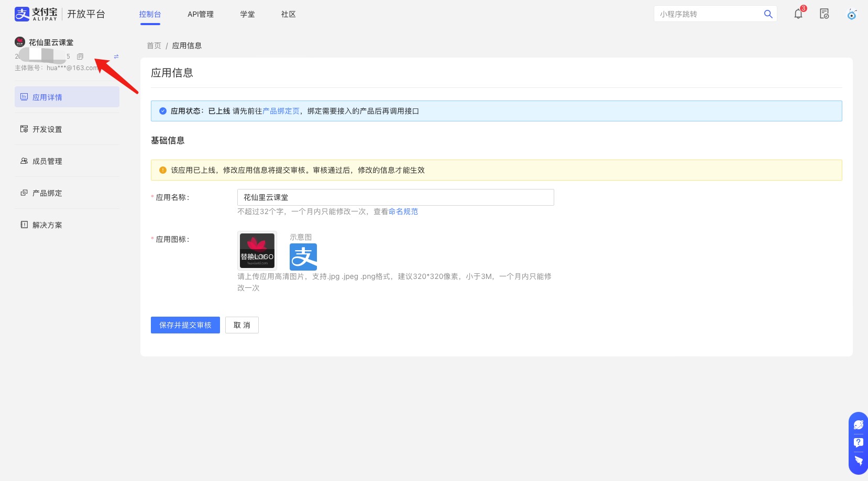Select 解决方案 in the sidebar
The width and height of the screenshot is (868, 481).
coord(67,225)
